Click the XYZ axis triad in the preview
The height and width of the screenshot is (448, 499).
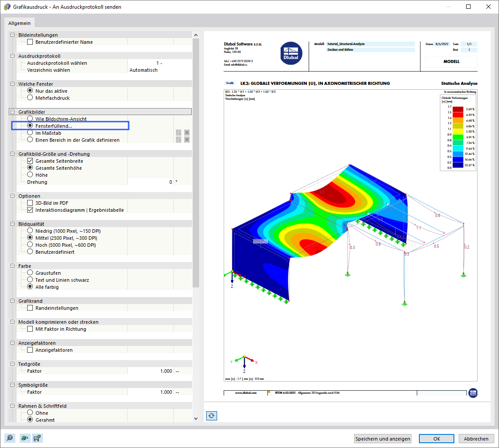[244, 364]
